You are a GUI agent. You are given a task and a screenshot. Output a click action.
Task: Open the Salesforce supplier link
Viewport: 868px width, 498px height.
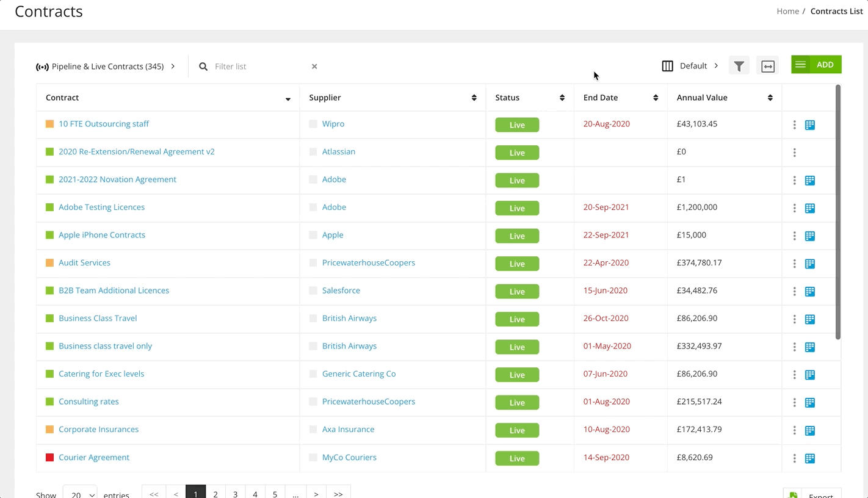click(x=341, y=290)
